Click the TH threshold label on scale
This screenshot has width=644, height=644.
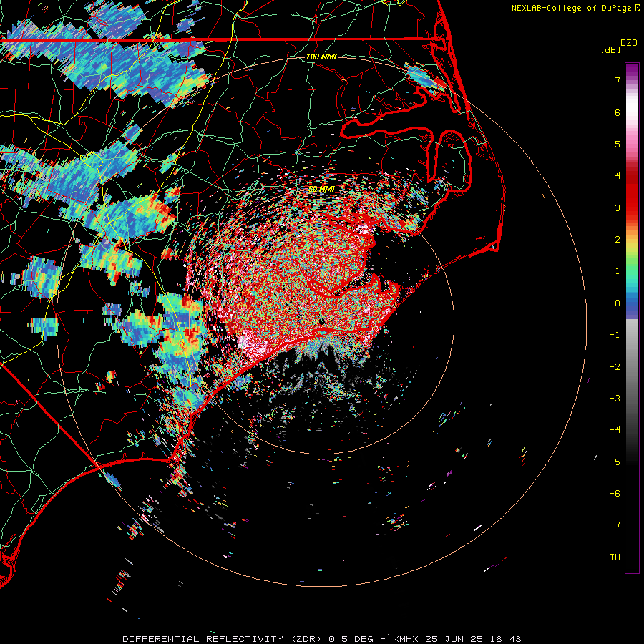615,557
